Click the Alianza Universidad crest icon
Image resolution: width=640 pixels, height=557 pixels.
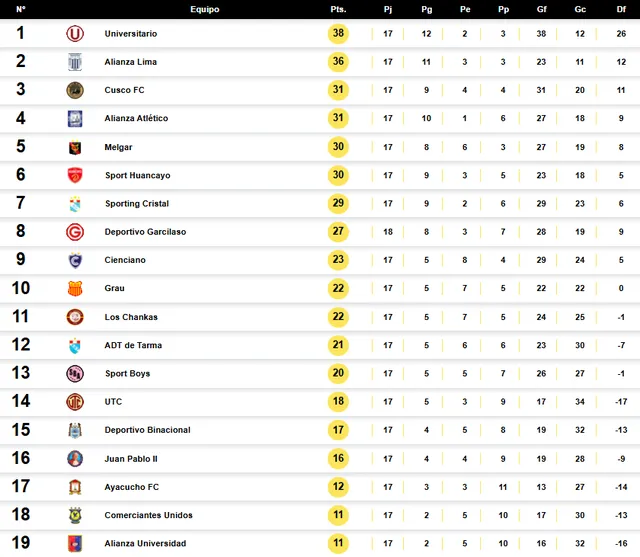coord(75,544)
